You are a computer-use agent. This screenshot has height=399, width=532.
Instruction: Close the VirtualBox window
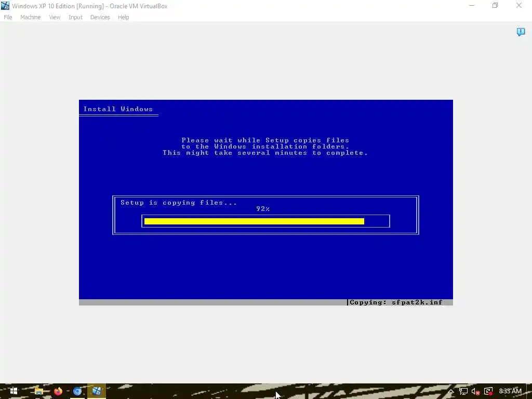coord(519,5)
